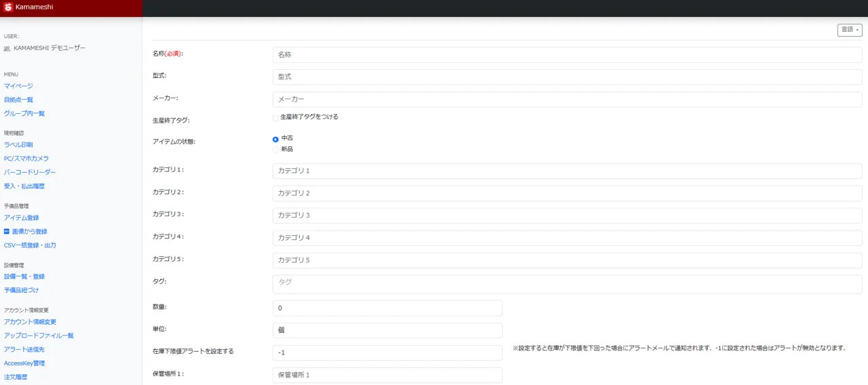Click the Kamameshi logo icon

click(x=8, y=7)
